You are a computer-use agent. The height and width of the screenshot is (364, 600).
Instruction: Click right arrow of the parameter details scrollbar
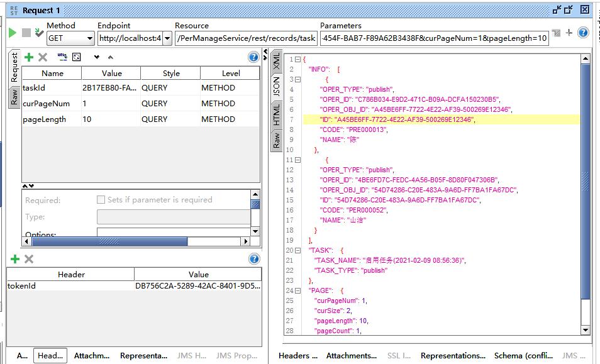(246, 241)
